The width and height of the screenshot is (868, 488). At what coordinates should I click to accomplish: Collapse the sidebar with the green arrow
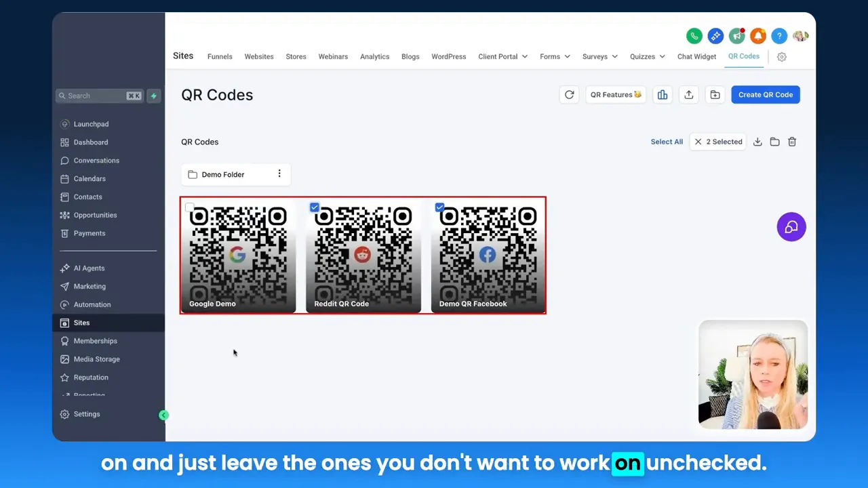pyautogui.click(x=163, y=415)
